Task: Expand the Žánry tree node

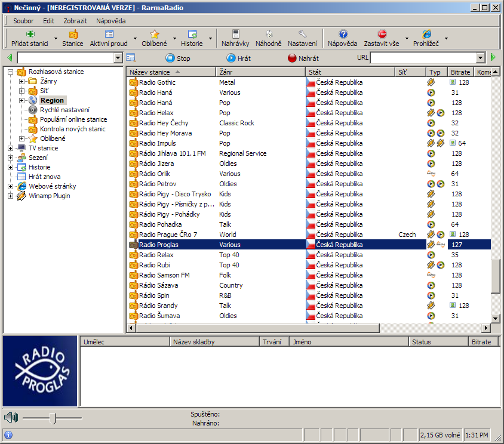Action: (21, 81)
